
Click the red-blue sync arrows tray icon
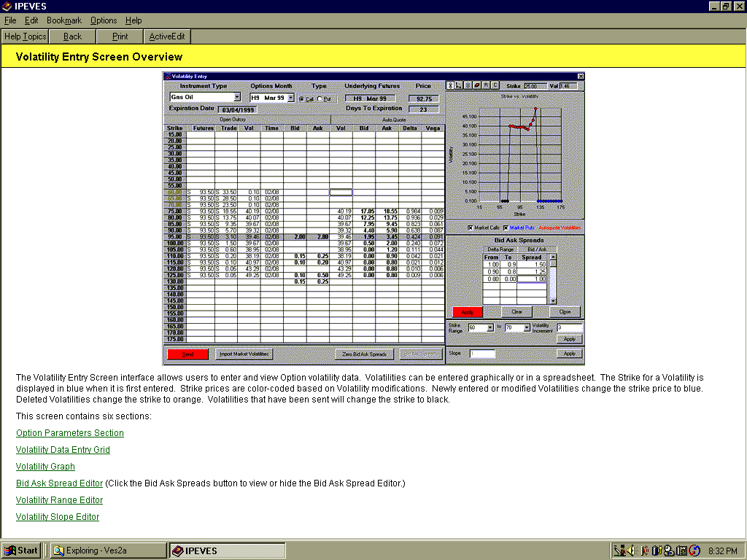[694, 551]
